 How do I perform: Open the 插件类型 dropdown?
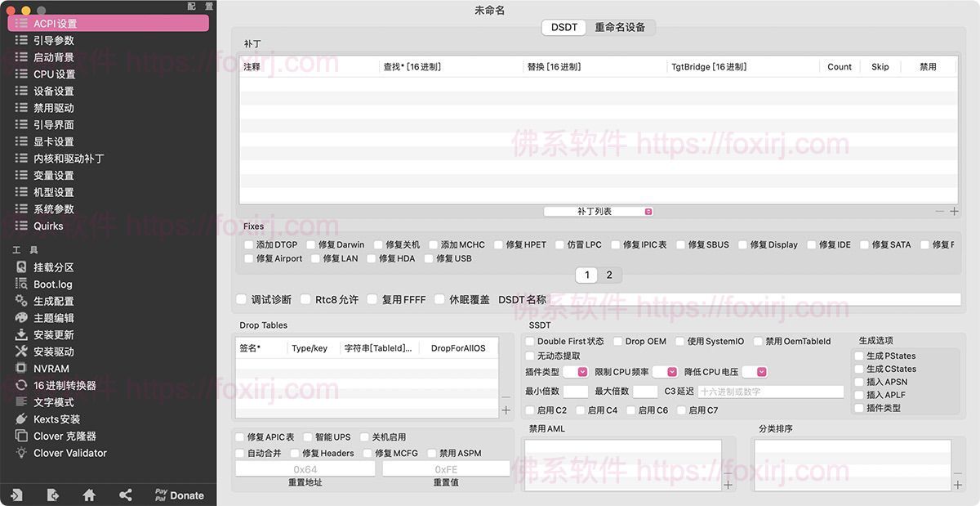[577, 371]
